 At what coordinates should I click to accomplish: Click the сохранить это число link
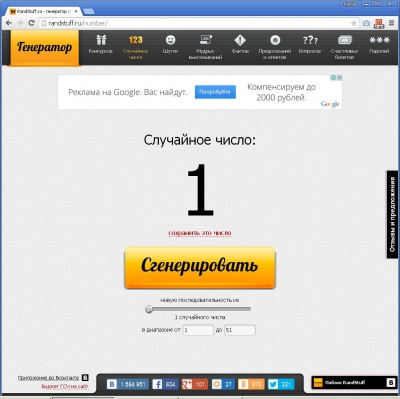pyautogui.click(x=200, y=233)
